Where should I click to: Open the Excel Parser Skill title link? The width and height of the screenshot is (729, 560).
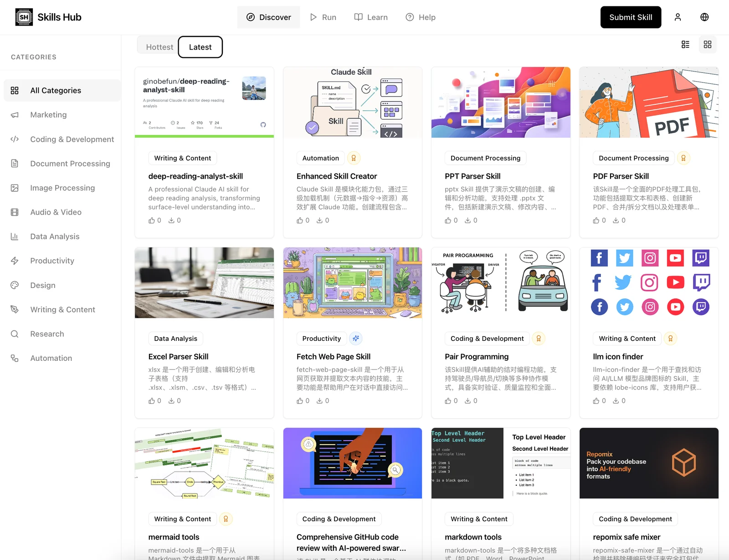coord(178,357)
